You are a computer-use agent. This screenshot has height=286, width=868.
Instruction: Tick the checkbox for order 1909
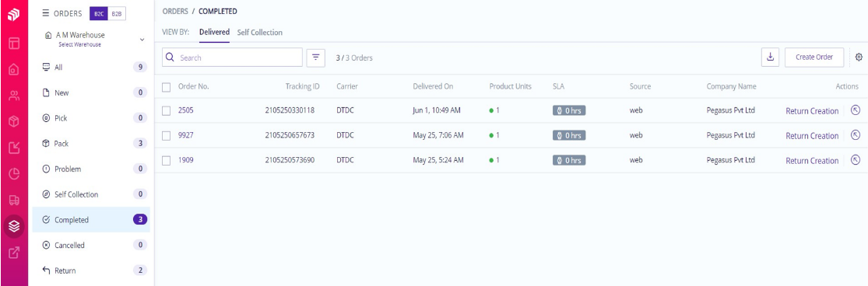[166, 160]
